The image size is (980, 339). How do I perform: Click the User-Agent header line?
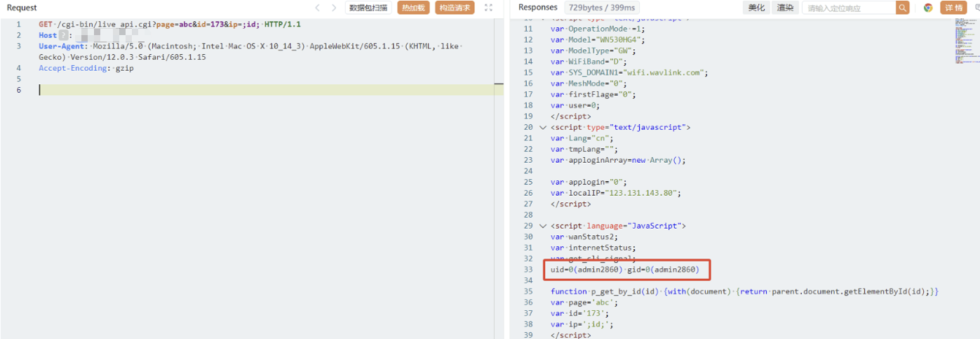point(250,51)
